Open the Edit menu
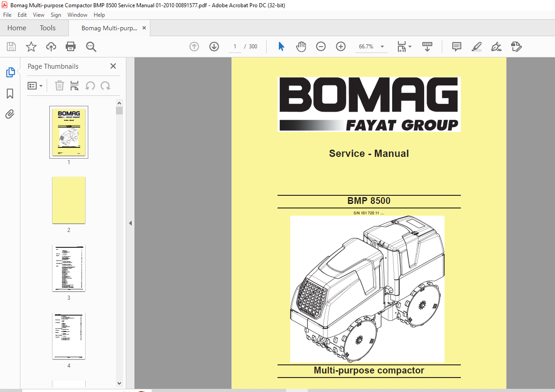This screenshot has width=555, height=392. coord(22,15)
